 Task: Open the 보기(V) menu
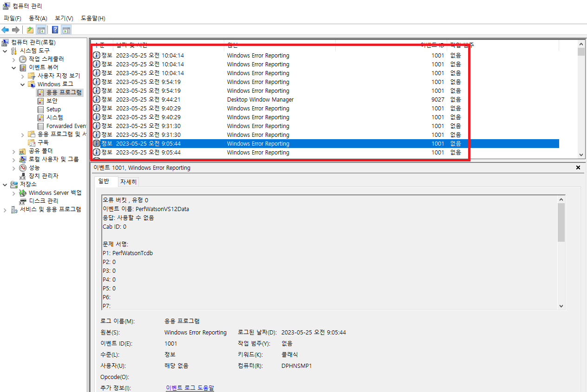point(64,18)
